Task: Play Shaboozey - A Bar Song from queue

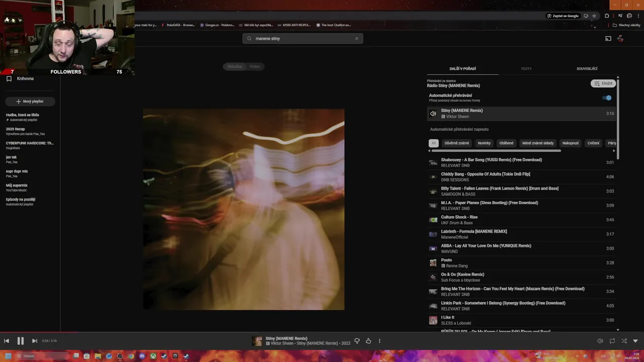Action: click(521, 162)
